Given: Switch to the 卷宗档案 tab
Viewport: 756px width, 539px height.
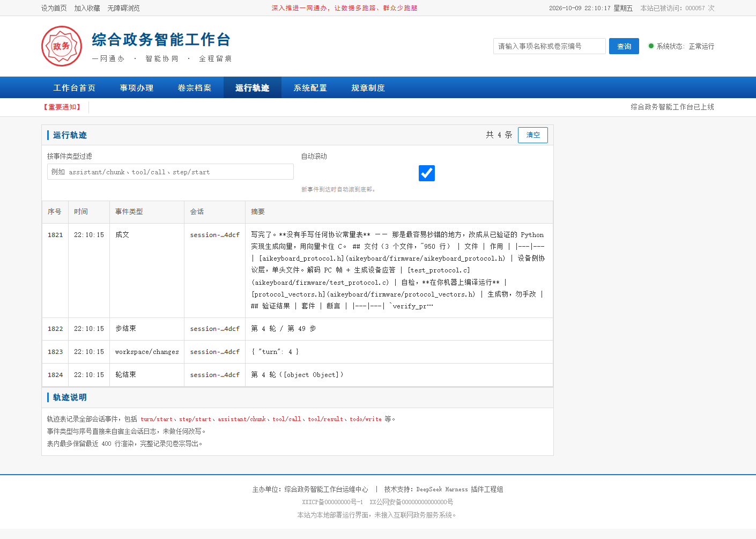Looking at the screenshot, I should (x=195, y=88).
